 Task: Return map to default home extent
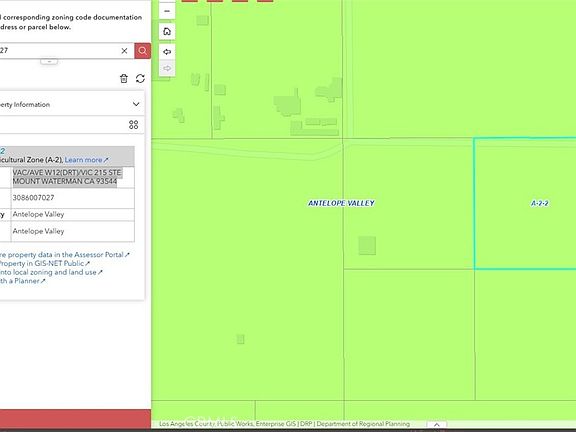167,32
